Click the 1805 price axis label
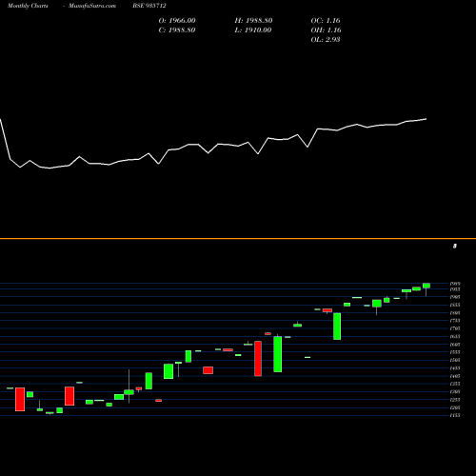Image resolution: width=476 pixels, height=476 pixels. coord(455,313)
